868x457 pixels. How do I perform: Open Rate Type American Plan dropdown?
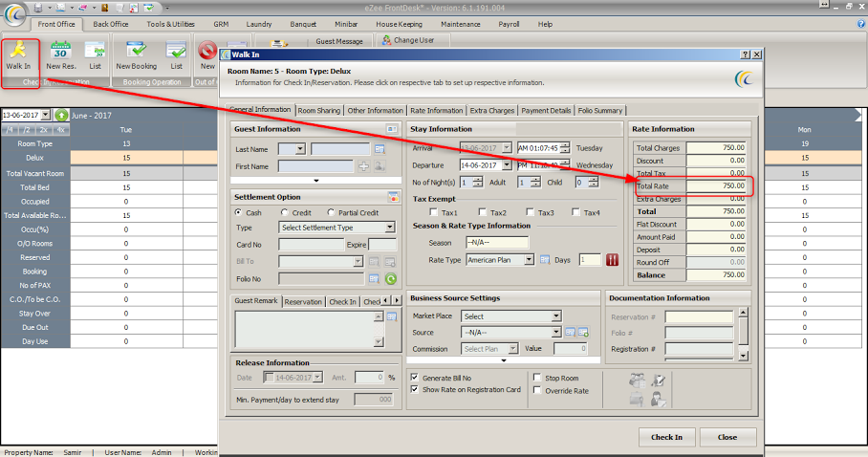point(530,260)
